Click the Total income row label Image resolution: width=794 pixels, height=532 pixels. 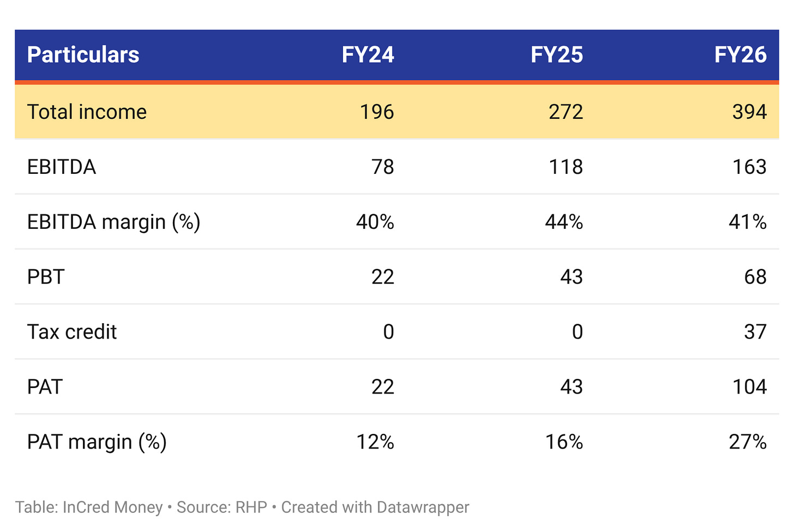point(87,112)
